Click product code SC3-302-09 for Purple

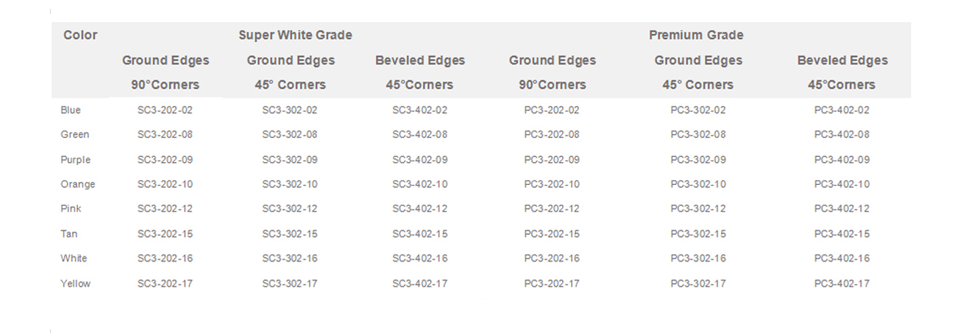click(290, 160)
